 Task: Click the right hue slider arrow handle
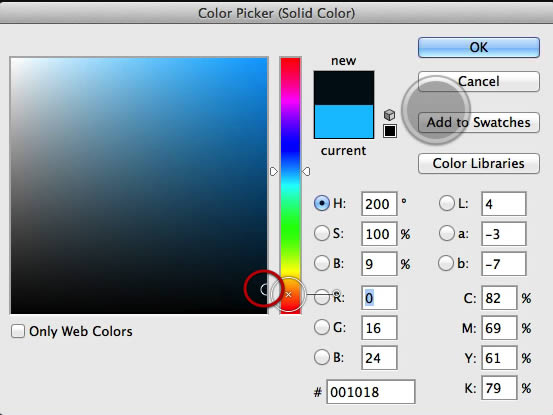coord(306,172)
